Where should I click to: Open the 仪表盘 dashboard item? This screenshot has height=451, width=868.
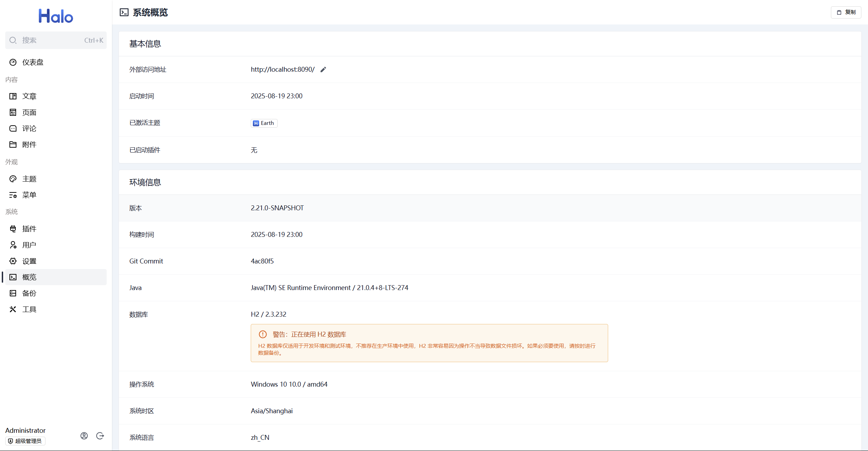pyautogui.click(x=33, y=62)
